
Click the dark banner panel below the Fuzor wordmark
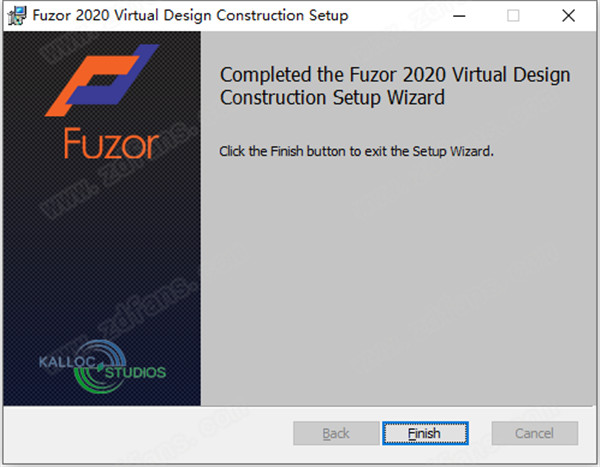click(102, 245)
